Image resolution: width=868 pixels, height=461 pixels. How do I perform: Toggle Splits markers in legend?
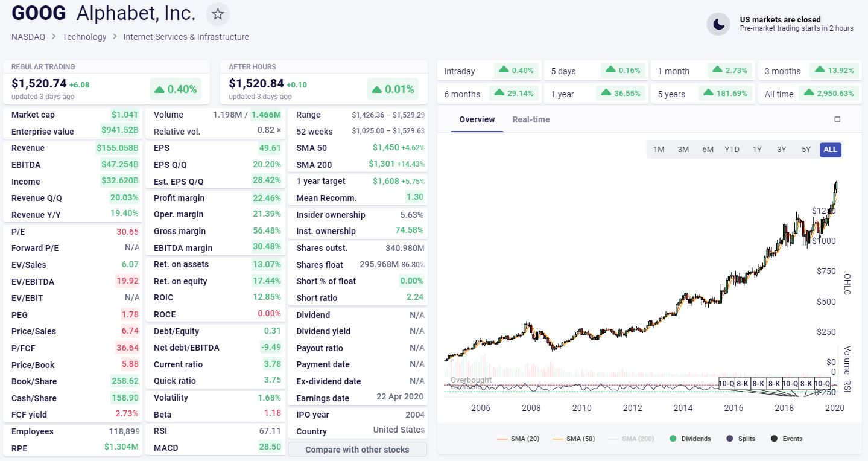pos(741,439)
